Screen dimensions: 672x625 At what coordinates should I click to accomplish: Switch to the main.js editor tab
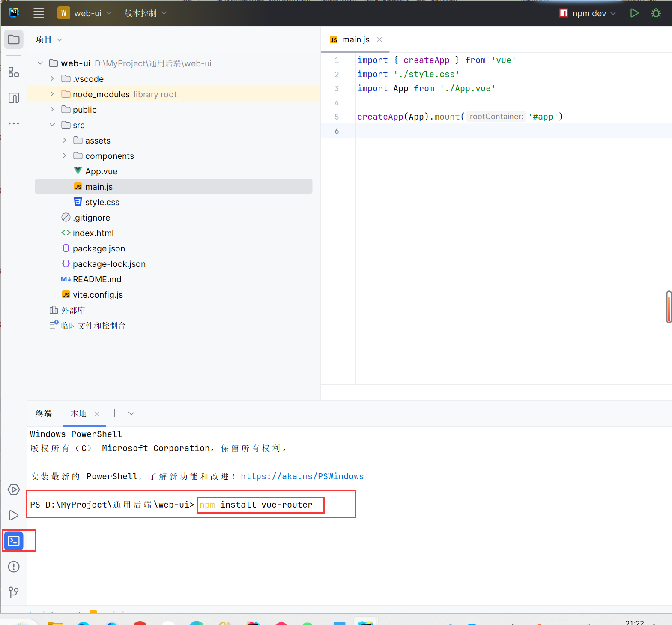coord(355,39)
